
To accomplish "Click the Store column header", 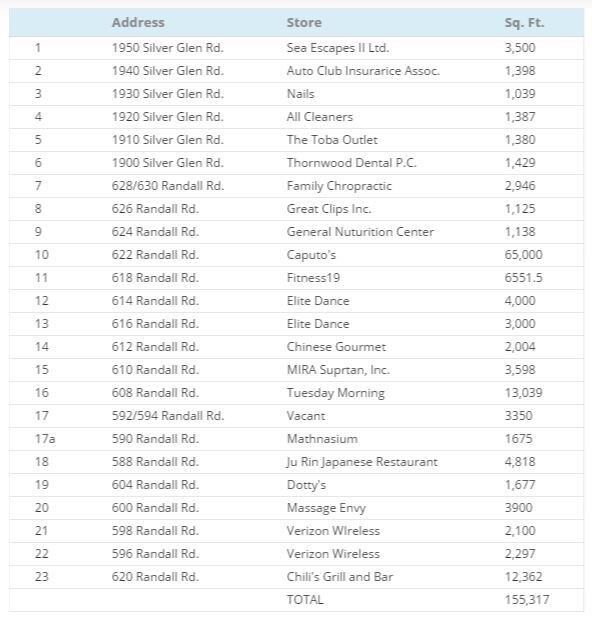I will (304, 22).
